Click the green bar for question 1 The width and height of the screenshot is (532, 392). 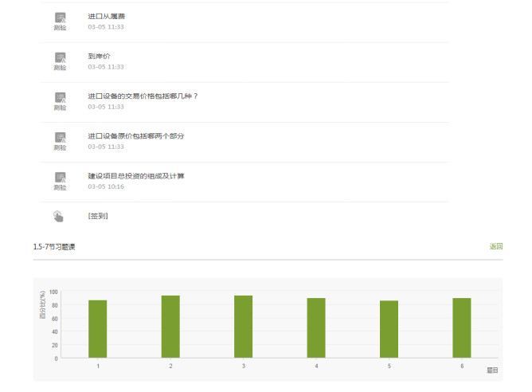(98, 329)
